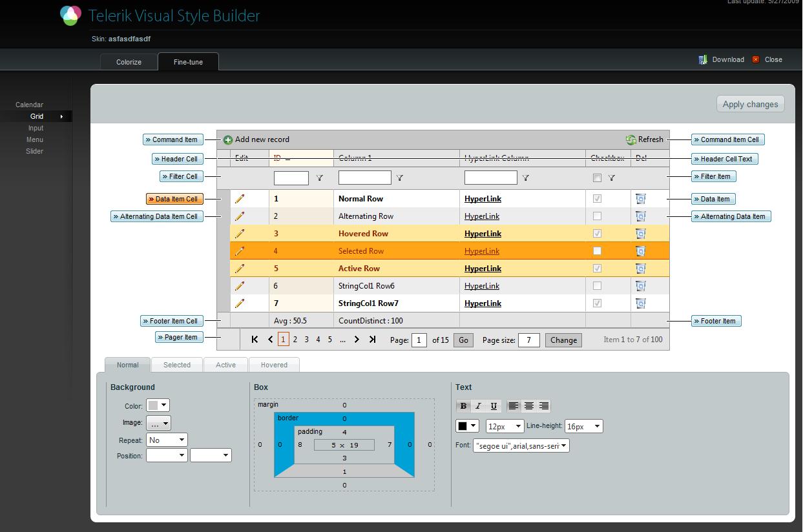Click the delete bin icon in StringCol1 Row6

[x=640, y=286]
